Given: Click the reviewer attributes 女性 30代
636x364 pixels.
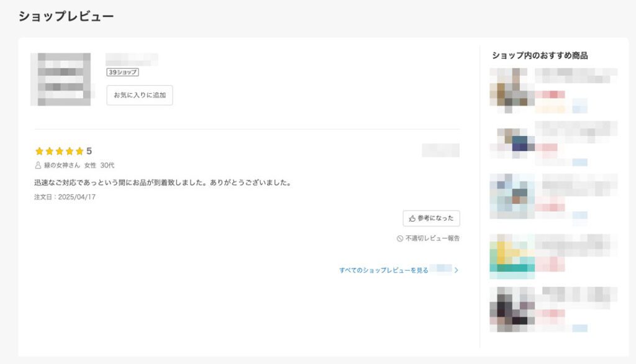Looking at the screenshot, I should click(99, 165).
